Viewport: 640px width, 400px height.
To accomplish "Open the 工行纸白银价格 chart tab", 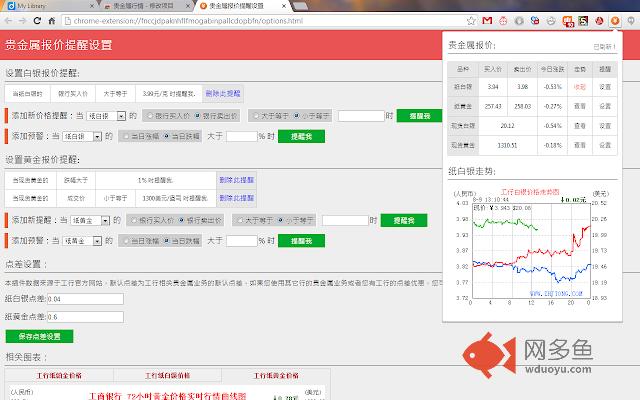I will coord(168,376).
